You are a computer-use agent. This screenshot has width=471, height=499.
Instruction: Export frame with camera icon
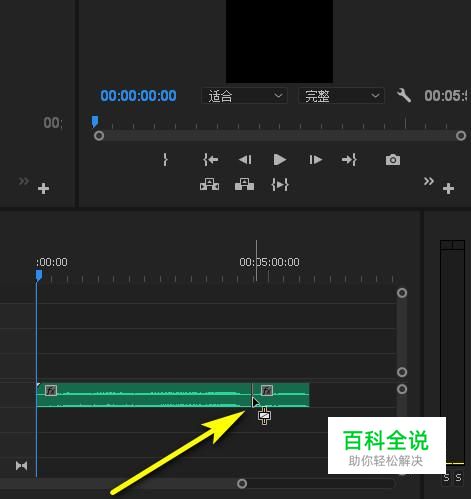[x=393, y=160]
